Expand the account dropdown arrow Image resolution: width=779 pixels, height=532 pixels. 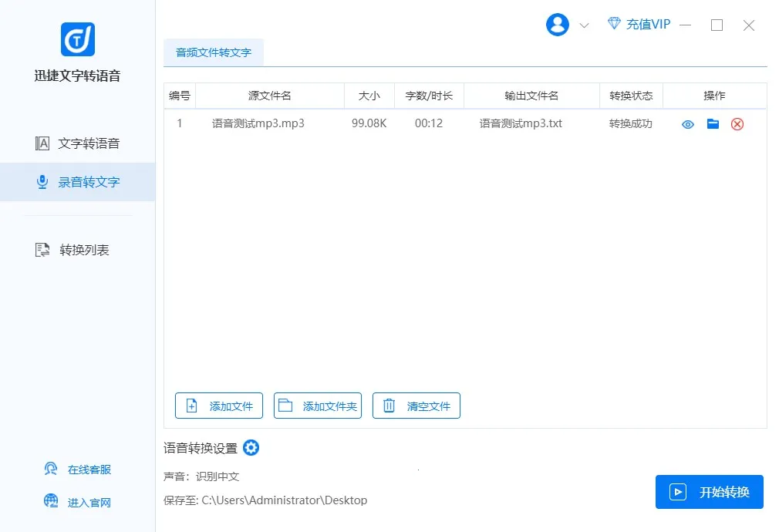pos(584,25)
